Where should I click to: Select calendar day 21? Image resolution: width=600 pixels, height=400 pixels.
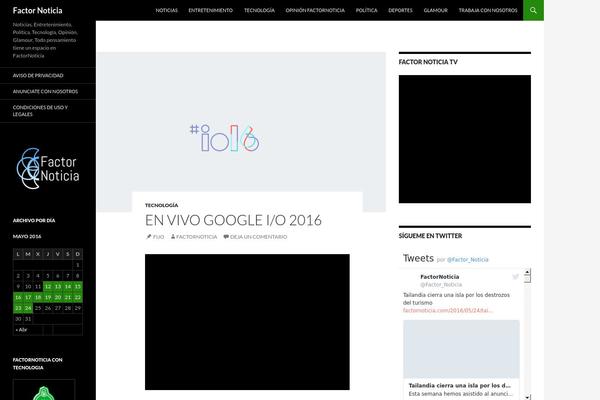click(x=68, y=297)
